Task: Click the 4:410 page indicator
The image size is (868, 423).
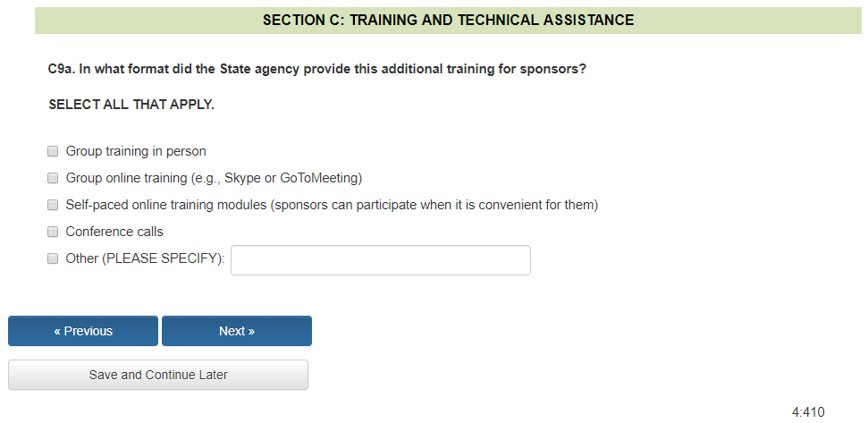Action: [808, 412]
